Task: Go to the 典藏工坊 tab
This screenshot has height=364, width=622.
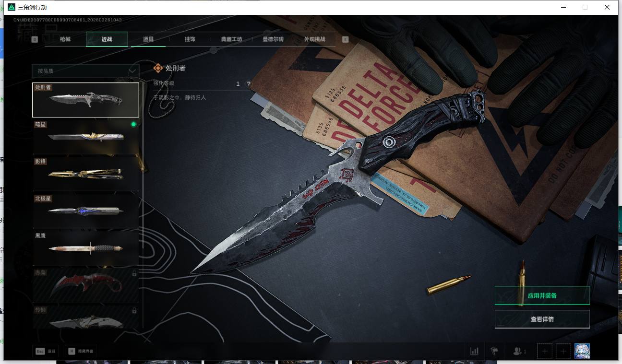Action: click(x=231, y=39)
